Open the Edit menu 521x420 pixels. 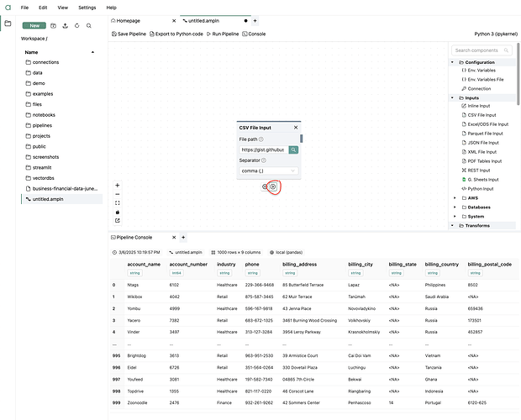click(x=43, y=8)
